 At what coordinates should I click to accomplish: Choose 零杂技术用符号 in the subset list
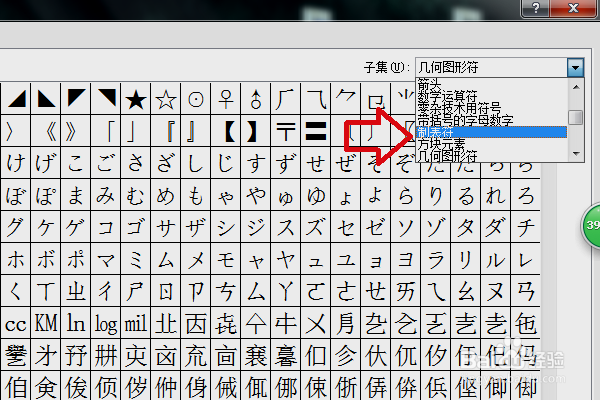pos(491,108)
